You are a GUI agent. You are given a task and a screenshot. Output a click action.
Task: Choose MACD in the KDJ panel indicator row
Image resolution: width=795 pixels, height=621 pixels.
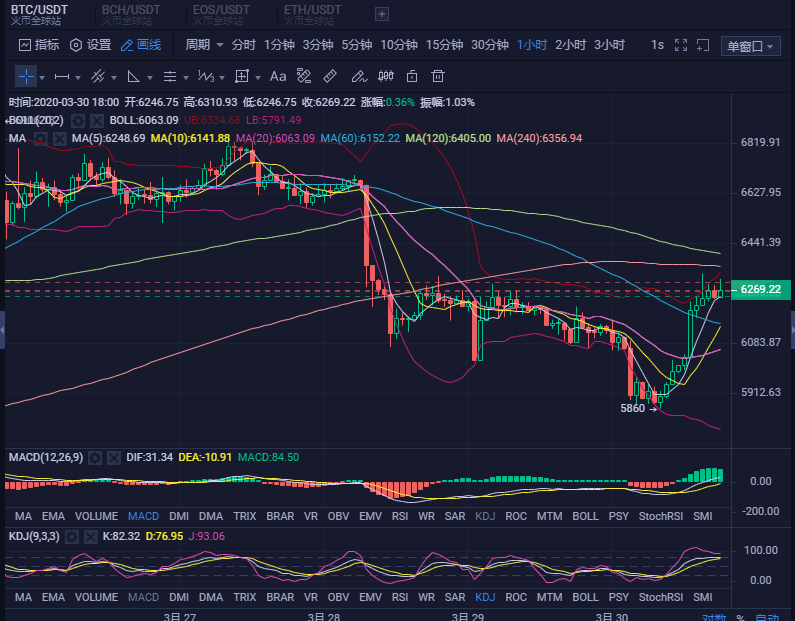143,598
